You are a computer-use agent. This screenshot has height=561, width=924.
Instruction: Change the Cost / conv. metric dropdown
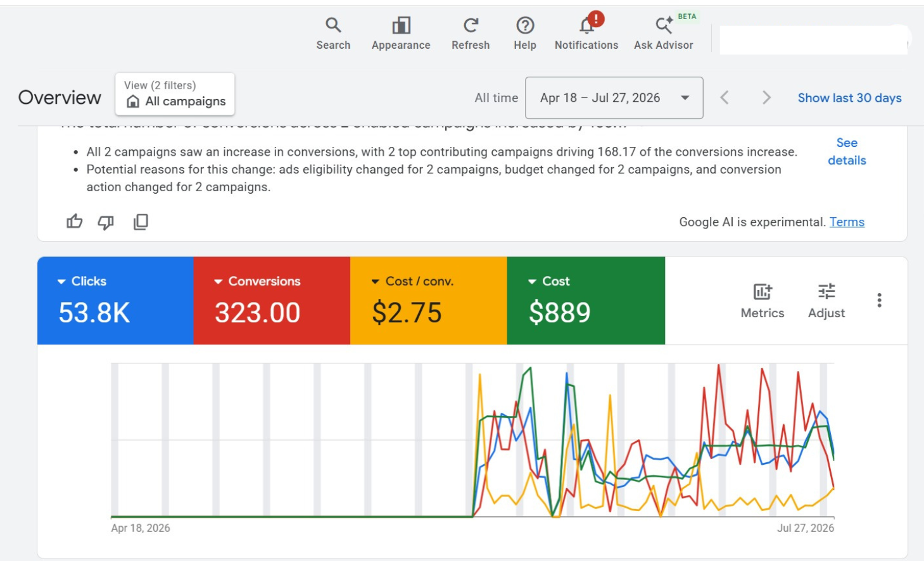pyautogui.click(x=412, y=281)
